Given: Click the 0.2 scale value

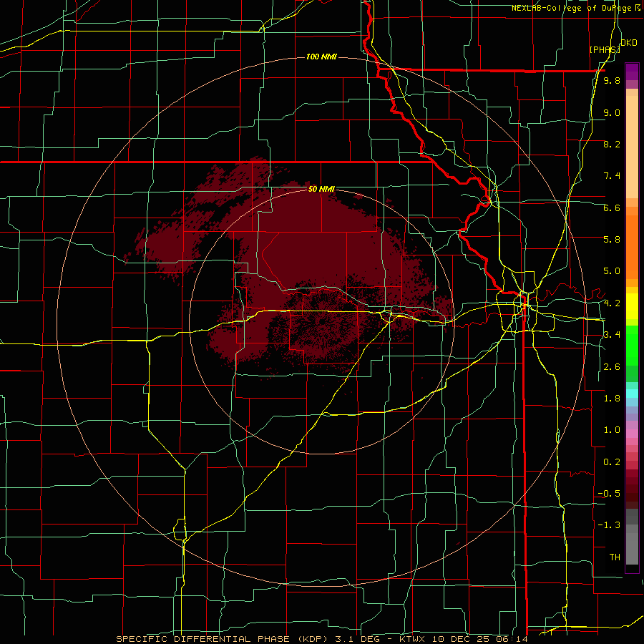Looking at the screenshot, I should (612, 462).
